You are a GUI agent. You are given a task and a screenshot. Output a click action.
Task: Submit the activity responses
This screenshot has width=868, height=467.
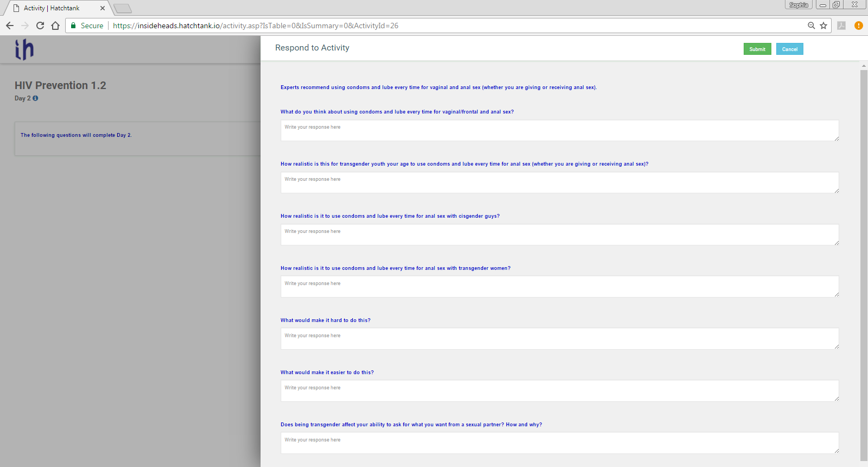[757, 49]
